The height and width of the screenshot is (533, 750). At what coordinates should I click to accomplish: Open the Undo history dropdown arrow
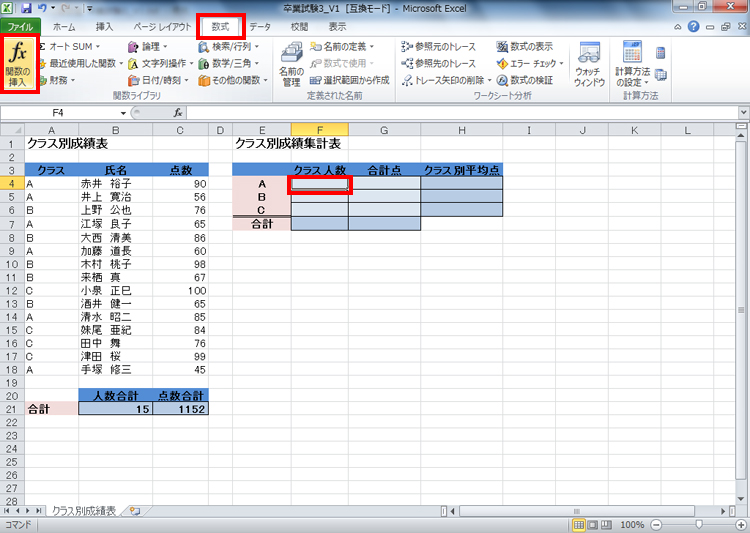(53, 8)
